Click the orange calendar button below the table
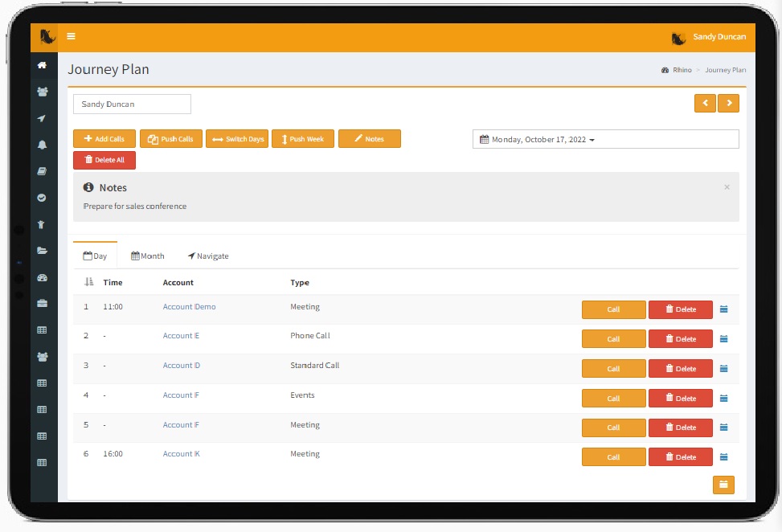 click(723, 485)
